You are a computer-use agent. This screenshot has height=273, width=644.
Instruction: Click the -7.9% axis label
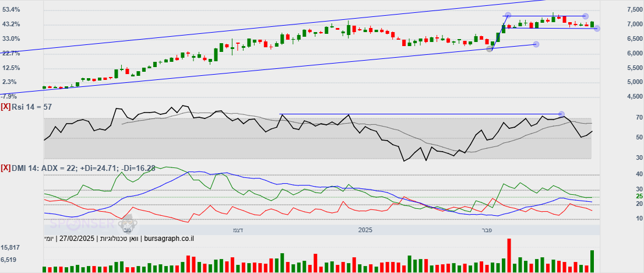pos(9,96)
